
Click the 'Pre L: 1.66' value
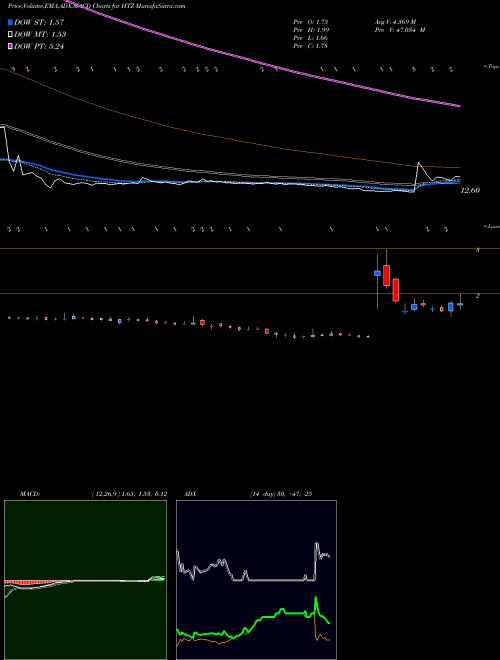[311, 38]
